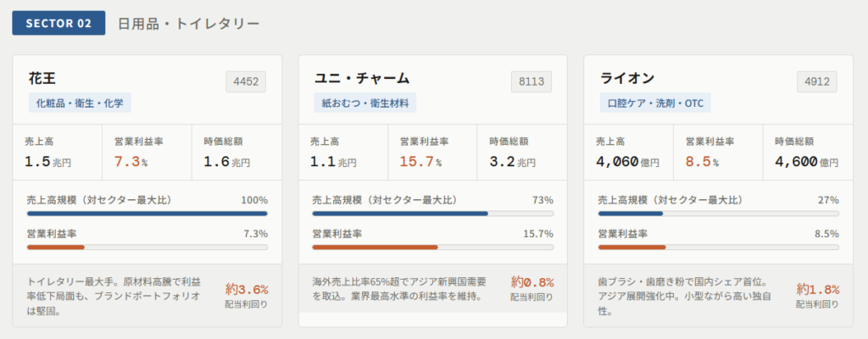Open the ライオン company heading
Image resolution: width=868 pixels, height=339 pixels.
pos(627,78)
